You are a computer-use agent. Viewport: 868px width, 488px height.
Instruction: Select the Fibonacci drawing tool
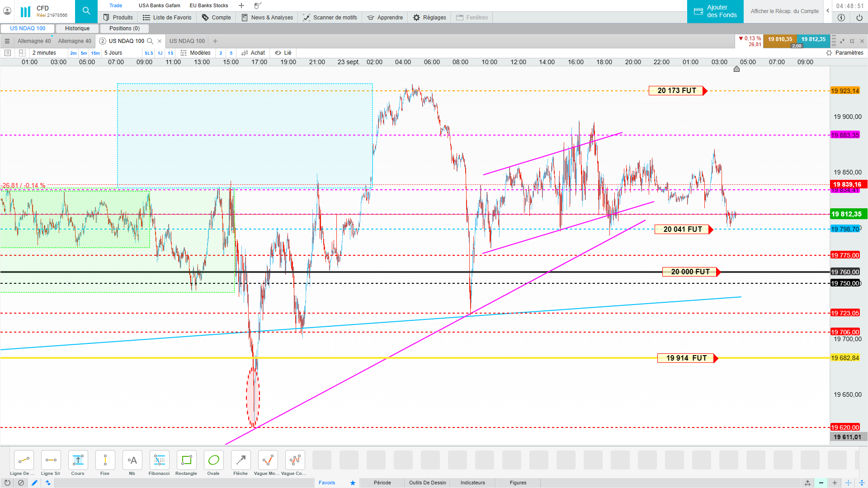coord(159,460)
